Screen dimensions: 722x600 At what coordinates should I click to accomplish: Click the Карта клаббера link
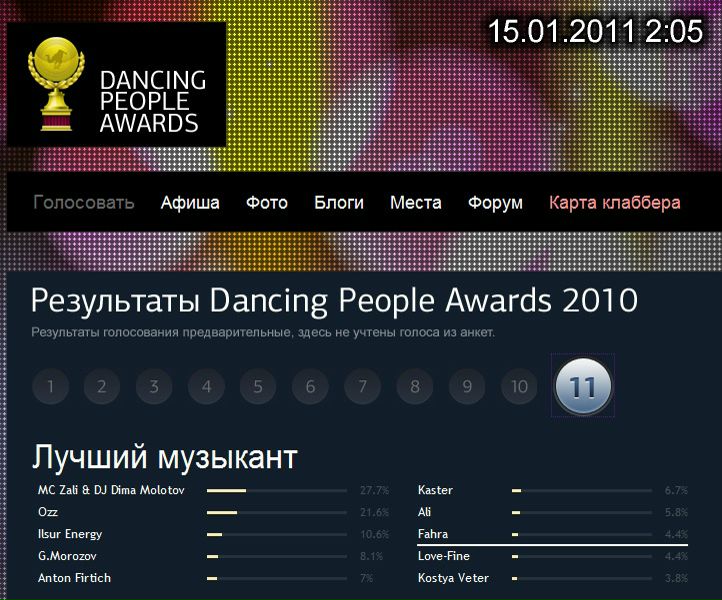[615, 203]
